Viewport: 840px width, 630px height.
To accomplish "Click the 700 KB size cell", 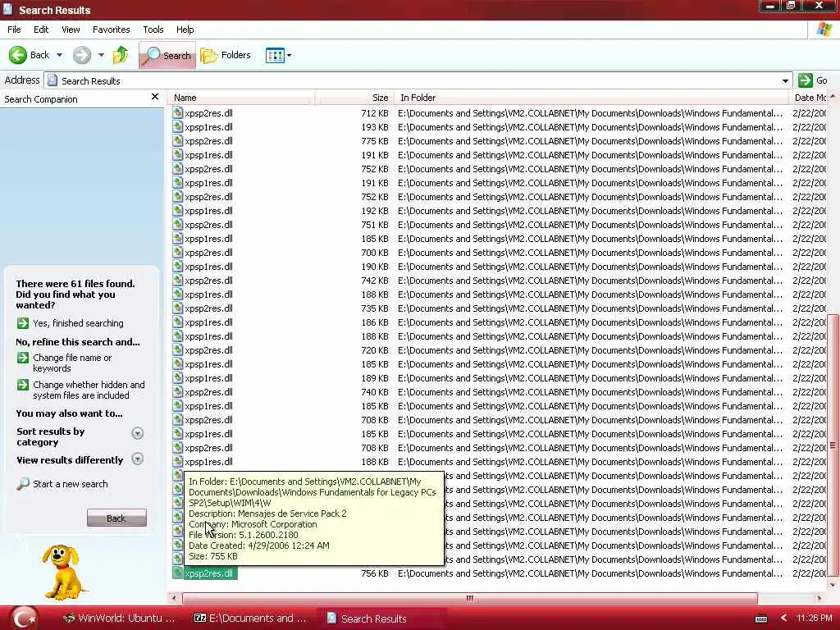I will tap(374, 253).
